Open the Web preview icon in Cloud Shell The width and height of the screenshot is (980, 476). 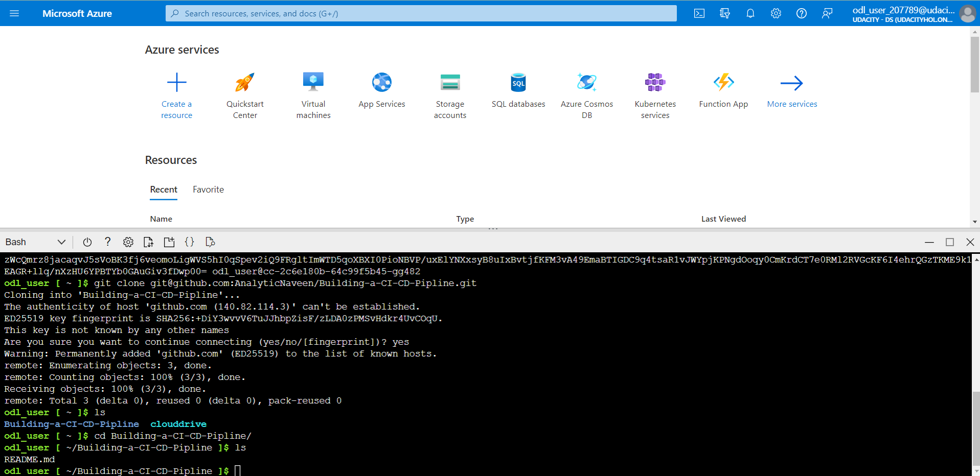210,242
